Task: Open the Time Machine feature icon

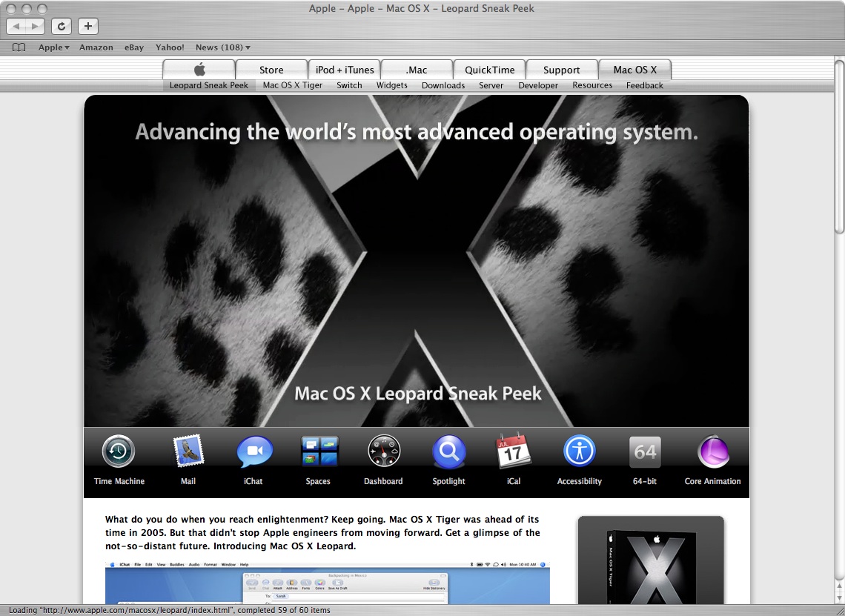Action: (119, 451)
